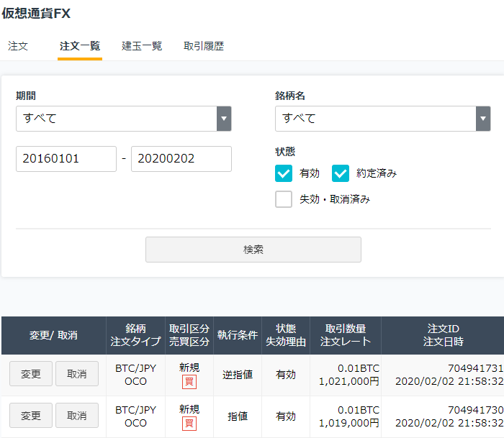
Task: Click 変更 for order 704941730
Action: click(31, 416)
